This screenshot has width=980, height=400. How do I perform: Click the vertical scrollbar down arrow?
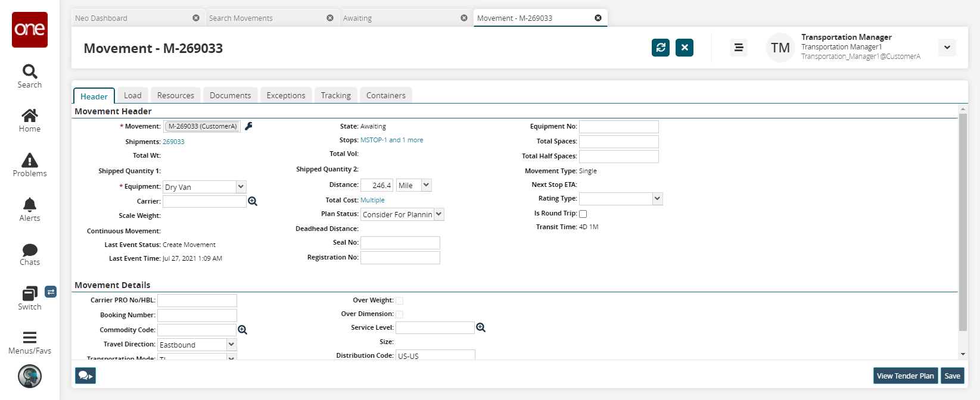[963, 354]
